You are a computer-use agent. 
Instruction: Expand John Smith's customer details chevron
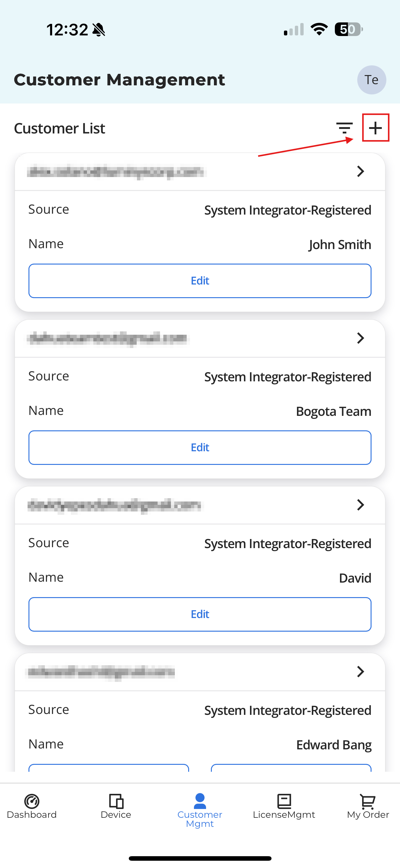360,172
